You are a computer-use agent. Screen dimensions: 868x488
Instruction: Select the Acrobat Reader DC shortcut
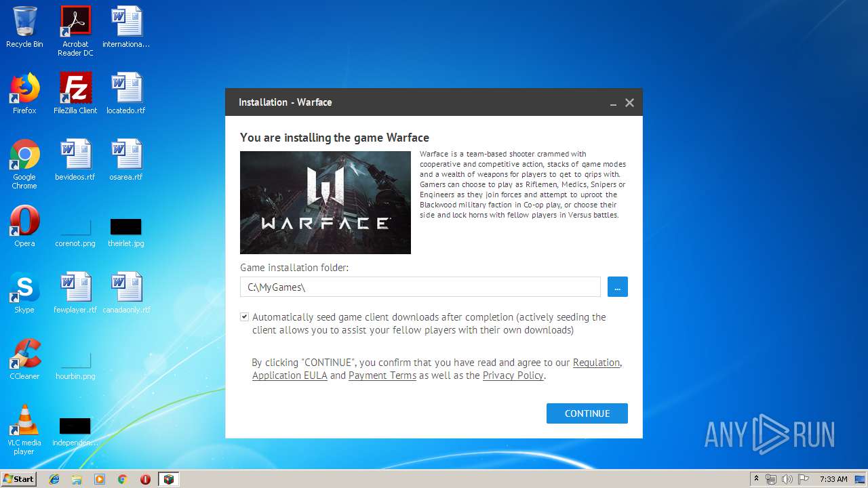pyautogui.click(x=75, y=32)
